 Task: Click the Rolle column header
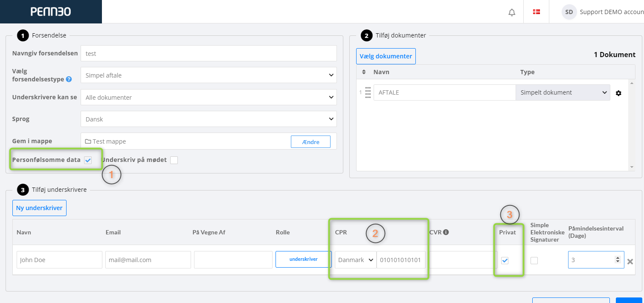click(283, 232)
